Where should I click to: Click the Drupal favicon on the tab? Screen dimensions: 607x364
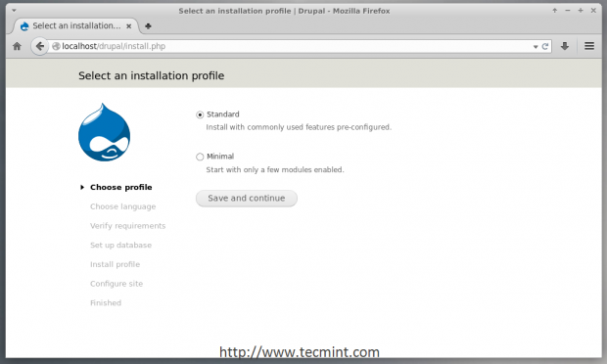24,26
